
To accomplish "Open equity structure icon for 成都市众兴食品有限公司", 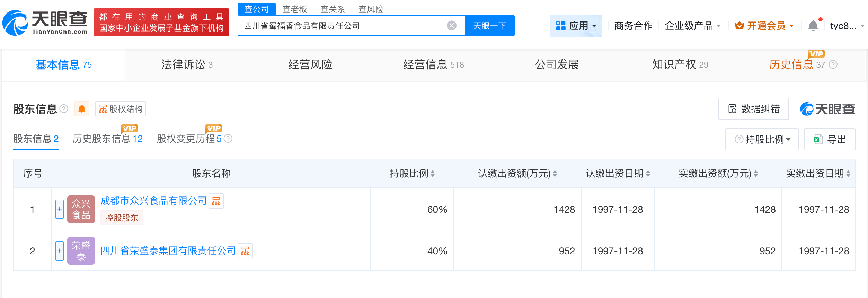I will [x=216, y=201].
